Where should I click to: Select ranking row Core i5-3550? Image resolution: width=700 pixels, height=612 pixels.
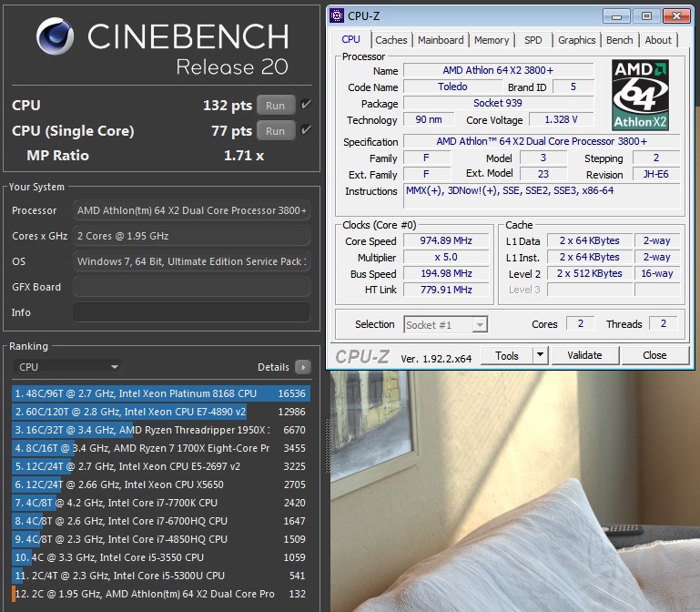pyautogui.click(x=161, y=557)
